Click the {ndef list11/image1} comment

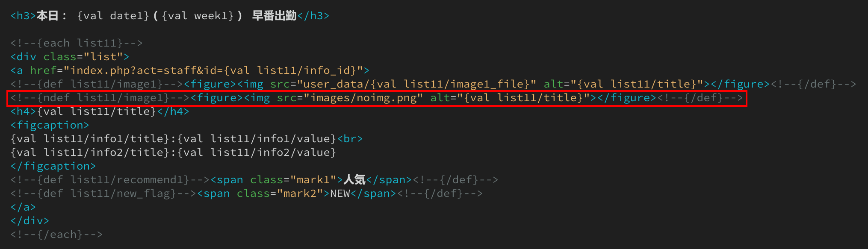point(100,98)
